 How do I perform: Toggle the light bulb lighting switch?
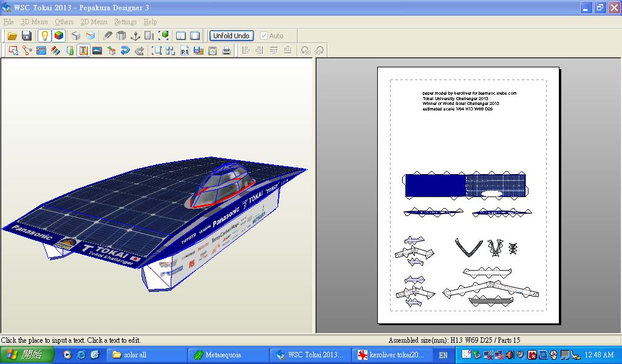tap(44, 36)
